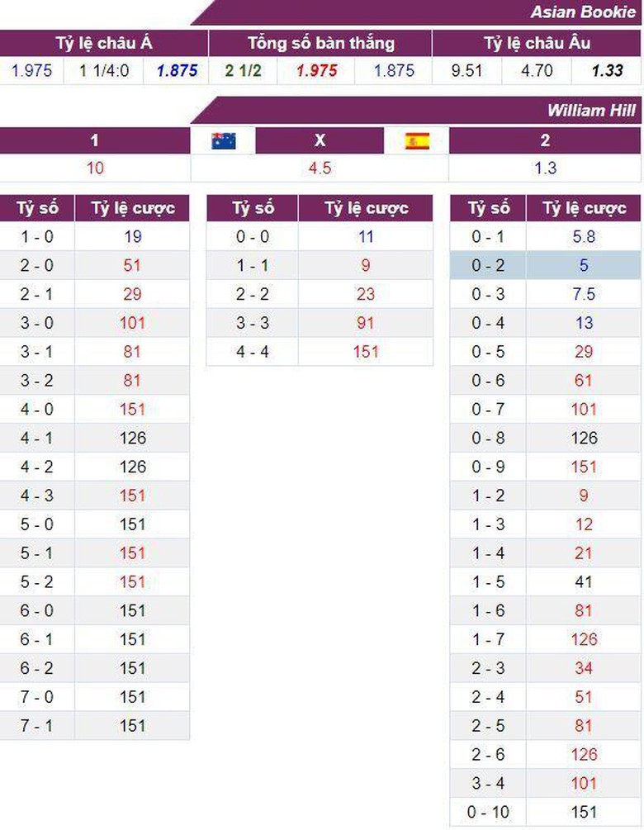This screenshot has width=644, height=830.
Task: Choose odds 9 for score 1 - 1
Action: 365,265
